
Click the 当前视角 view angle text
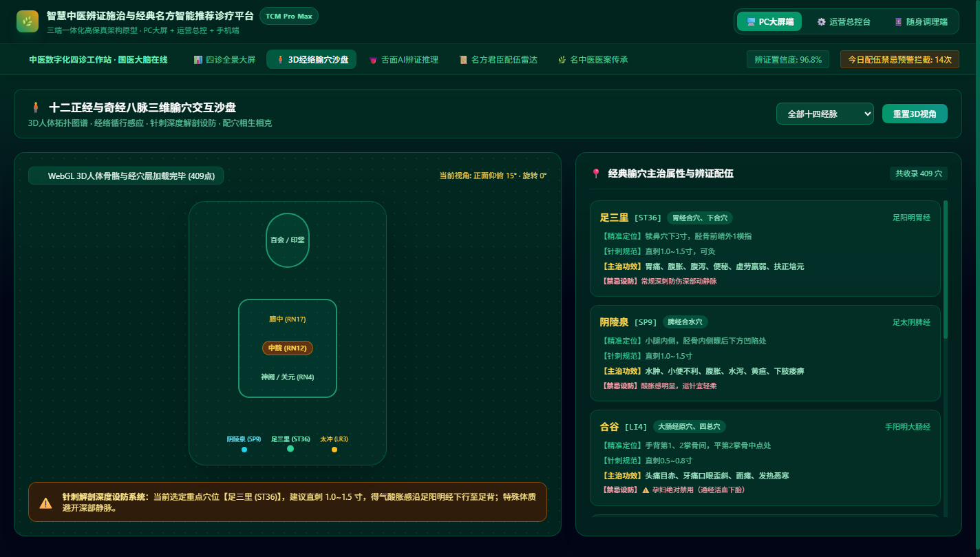pyautogui.click(x=493, y=176)
